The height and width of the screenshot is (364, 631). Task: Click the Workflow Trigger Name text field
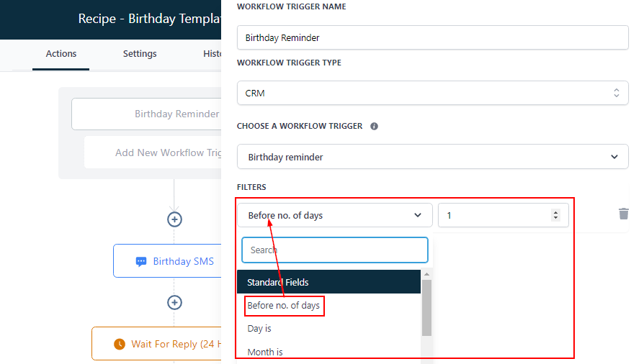pos(432,37)
